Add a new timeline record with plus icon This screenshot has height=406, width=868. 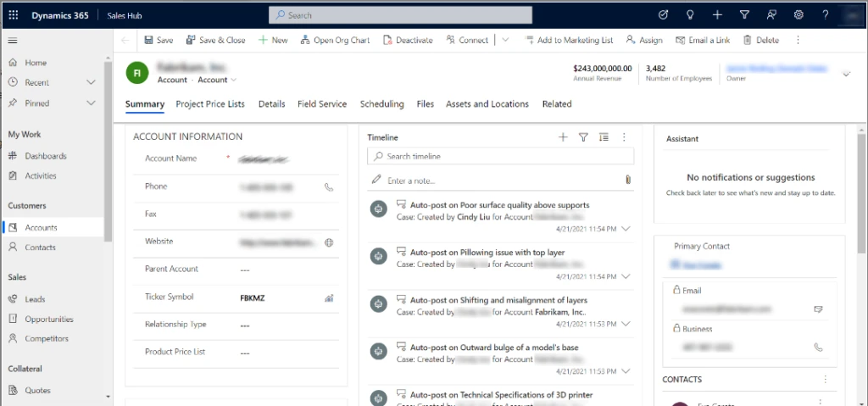pyautogui.click(x=563, y=137)
